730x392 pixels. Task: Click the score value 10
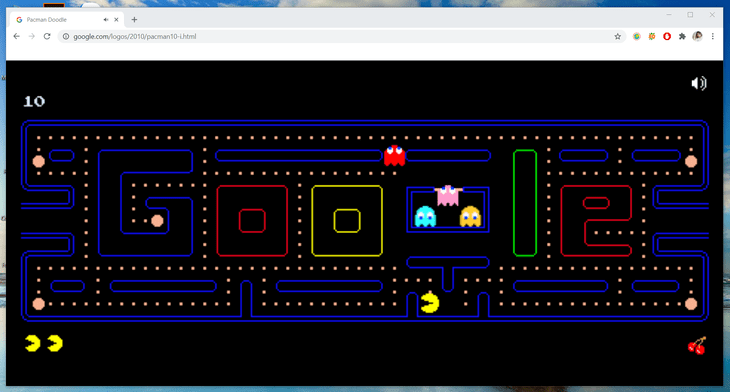click(x=34, y=101)
